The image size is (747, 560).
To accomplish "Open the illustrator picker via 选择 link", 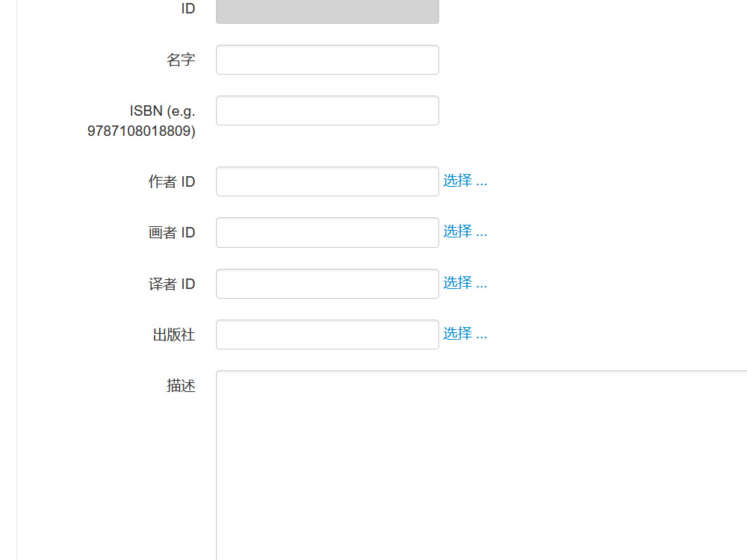I will pos(465,231).
